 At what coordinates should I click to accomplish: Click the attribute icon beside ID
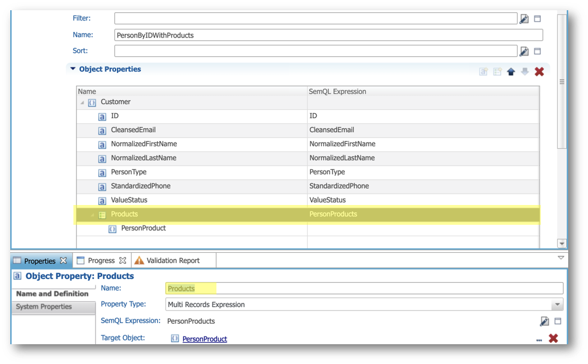102,117
